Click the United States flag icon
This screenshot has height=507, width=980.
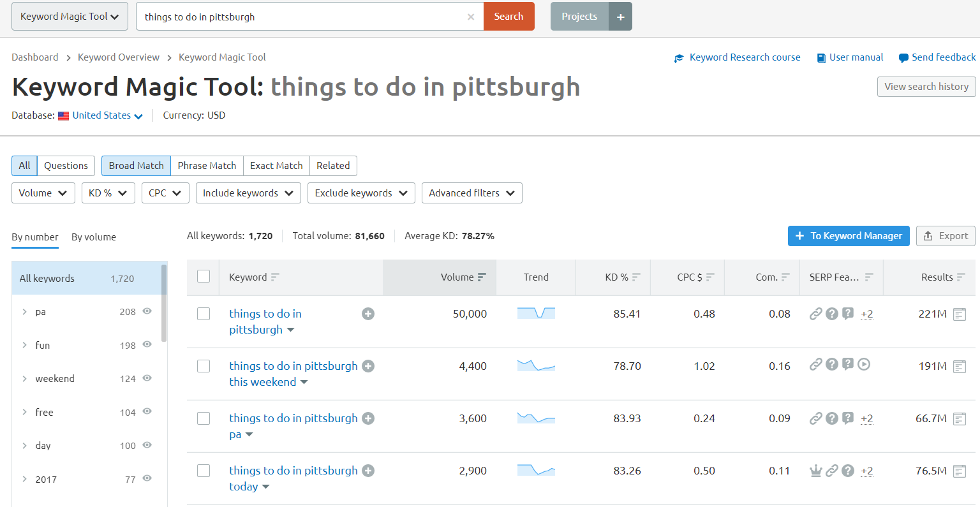tap(63, 116)
